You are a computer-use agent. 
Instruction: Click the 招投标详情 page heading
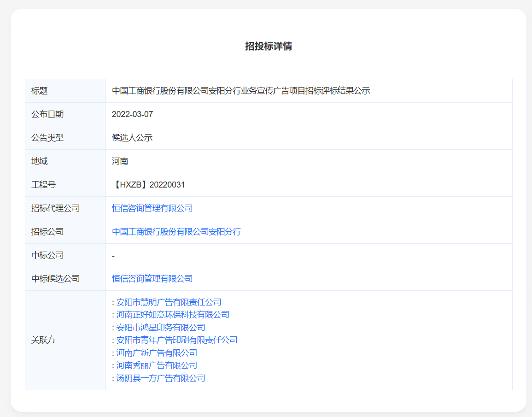coord(269,46)
